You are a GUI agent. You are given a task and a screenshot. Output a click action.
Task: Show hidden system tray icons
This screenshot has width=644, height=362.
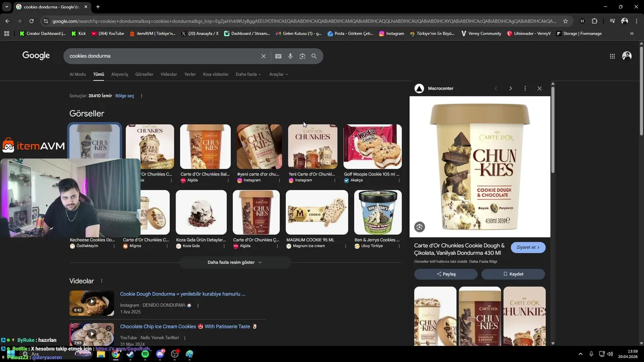coord(580,354)
